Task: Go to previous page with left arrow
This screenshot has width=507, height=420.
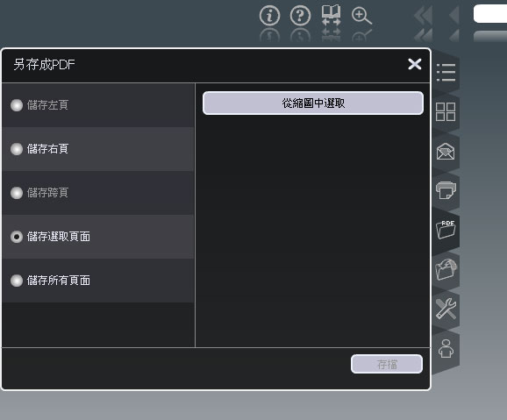Action: tap(454, 15)
